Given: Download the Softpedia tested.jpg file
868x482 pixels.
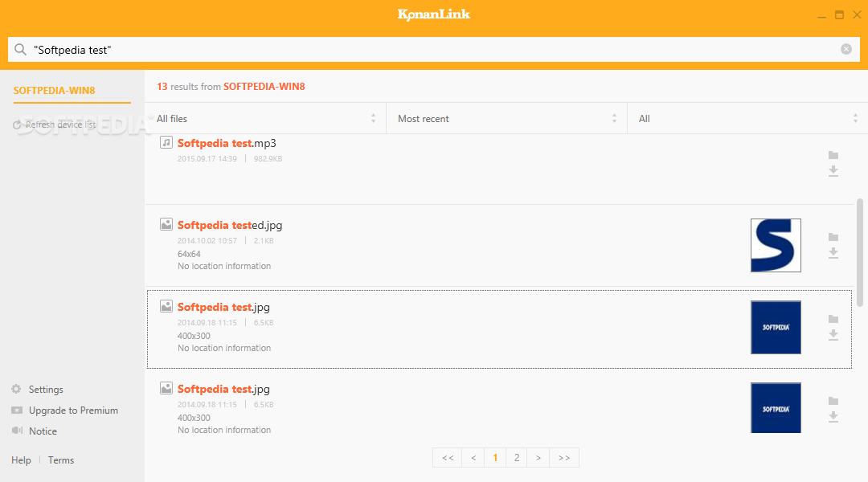Looking at the screenshot, I should [833, 253].
